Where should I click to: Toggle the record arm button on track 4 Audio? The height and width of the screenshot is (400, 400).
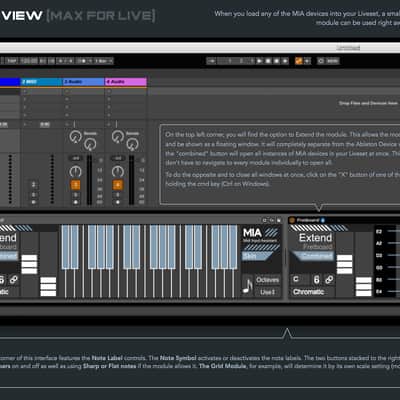tap(117, 202)
